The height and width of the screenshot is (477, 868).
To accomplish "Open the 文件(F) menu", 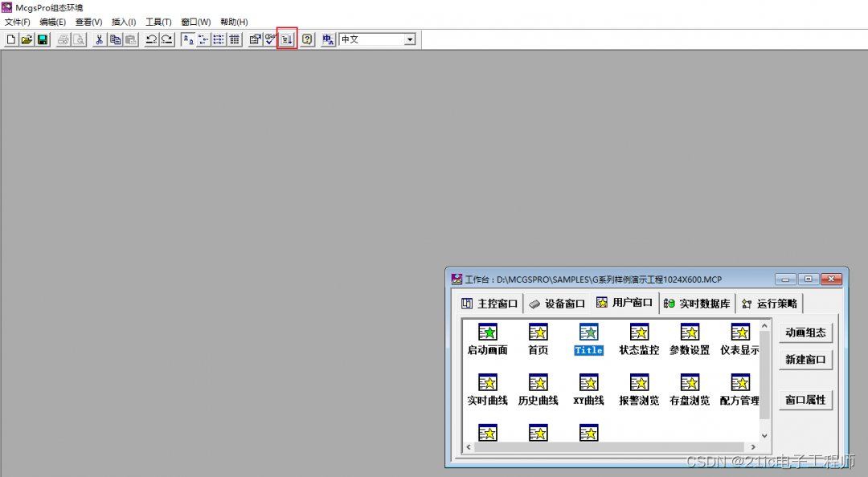I will (17, 22).
